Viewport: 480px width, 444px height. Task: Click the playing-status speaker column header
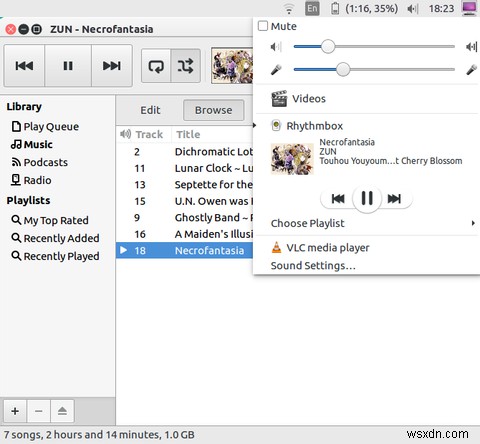coord(125,134)
